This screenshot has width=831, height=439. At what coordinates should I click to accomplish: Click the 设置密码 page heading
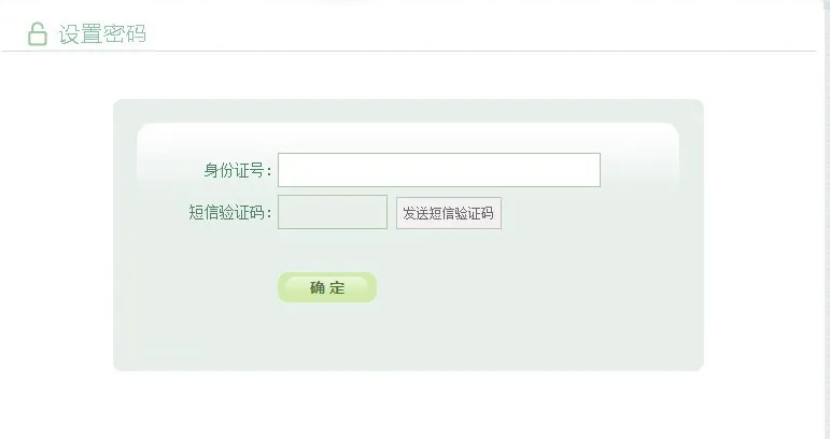click(102, 34)
